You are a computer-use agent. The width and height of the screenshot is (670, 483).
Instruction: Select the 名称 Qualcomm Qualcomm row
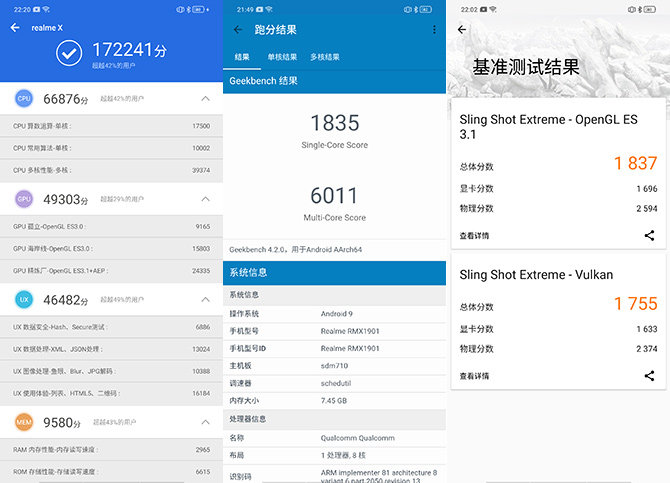(334, 438)
